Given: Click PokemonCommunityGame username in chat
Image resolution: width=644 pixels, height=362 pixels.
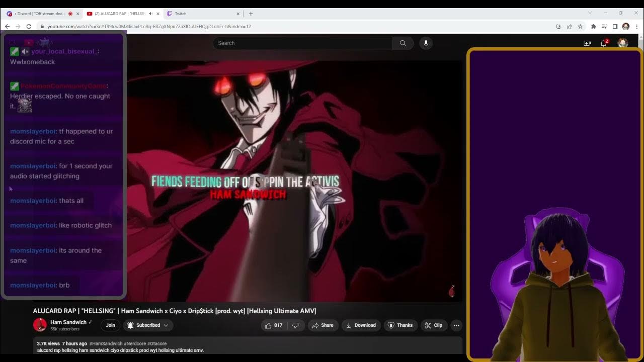Looking at the screenshot, I should click(64, 86).
